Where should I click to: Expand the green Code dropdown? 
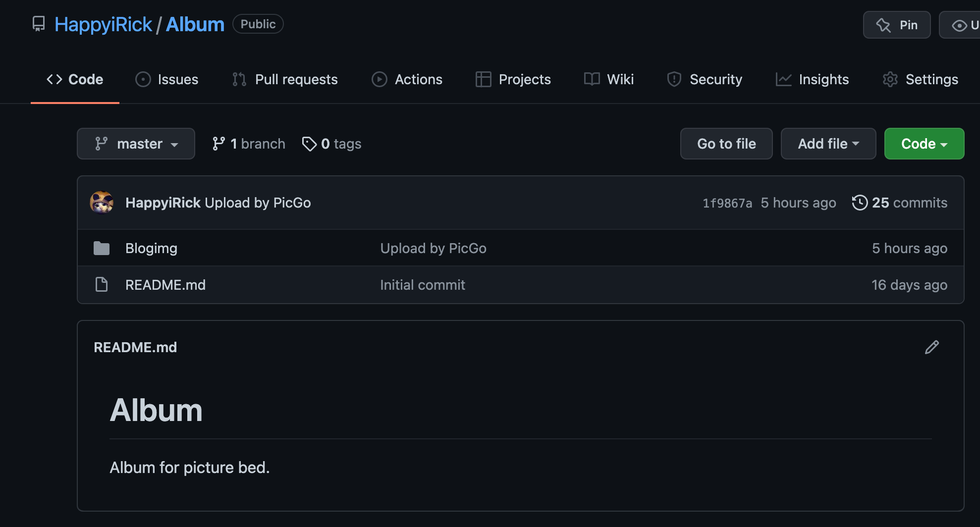[x=924, y=144]
